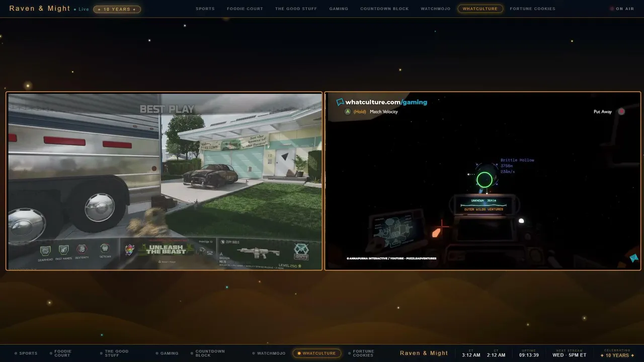The width and height of the screenshot is (644, 362).
Task: Switch to The Good Stuff top tab
Action: click(296, 9)
